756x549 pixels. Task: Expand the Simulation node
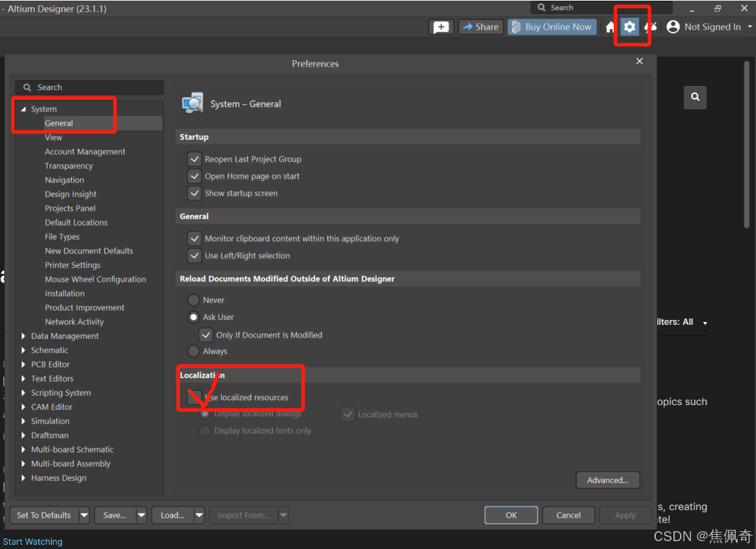point(23,421)
